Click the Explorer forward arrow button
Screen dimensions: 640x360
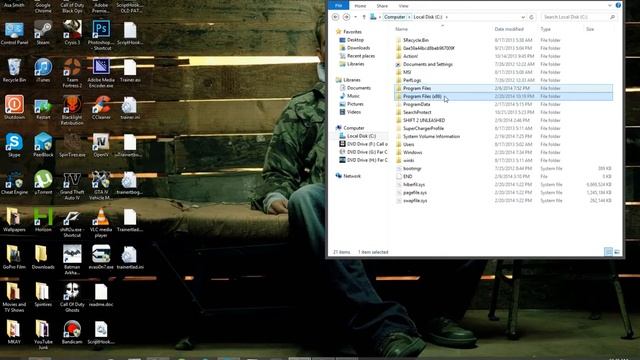coord(347,17)
